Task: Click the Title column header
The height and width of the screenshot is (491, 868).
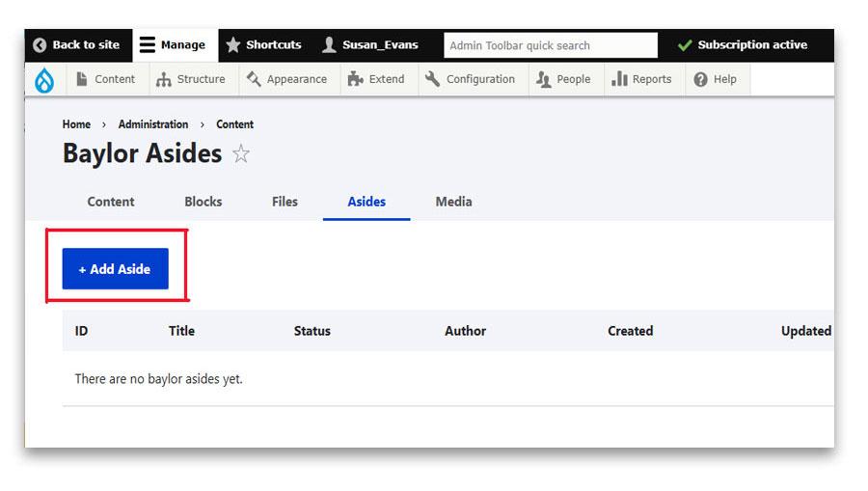Action: point(181,331)
